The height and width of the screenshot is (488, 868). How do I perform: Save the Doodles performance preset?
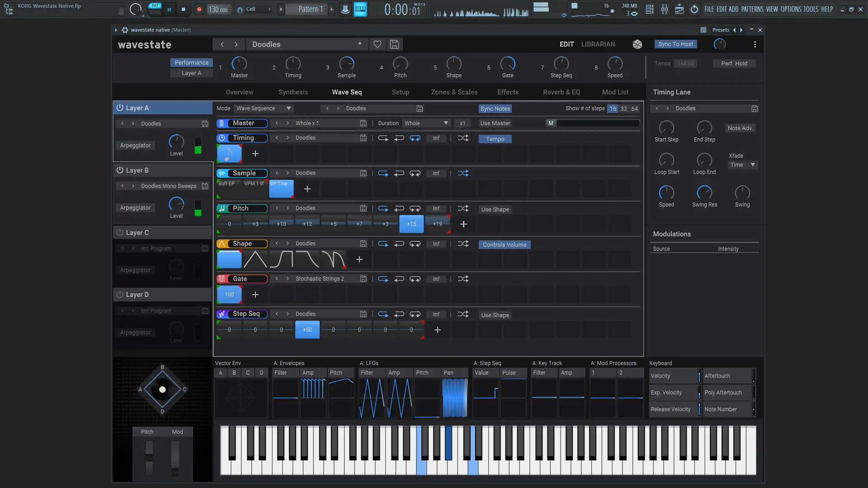[x=394, y=44]
